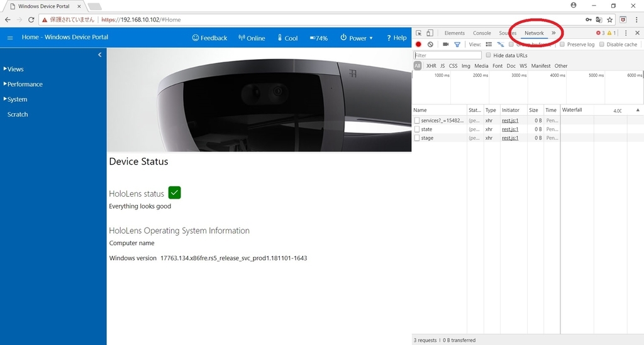This screenshot has width=644, height=345.
Task: Filter network requests by Img
Action: click(x=466, y=65)
